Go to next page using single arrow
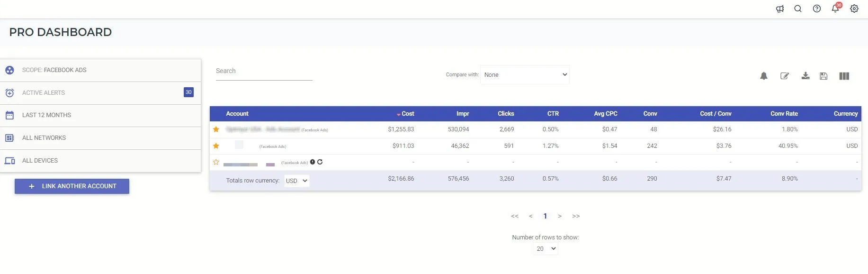 point(560,216)
